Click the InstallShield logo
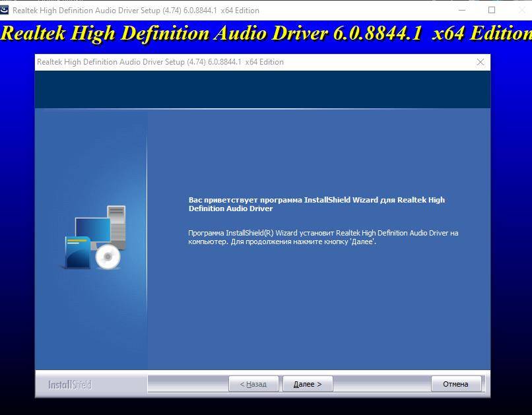This screenshot has width=532, height=415. pos(69,385)
